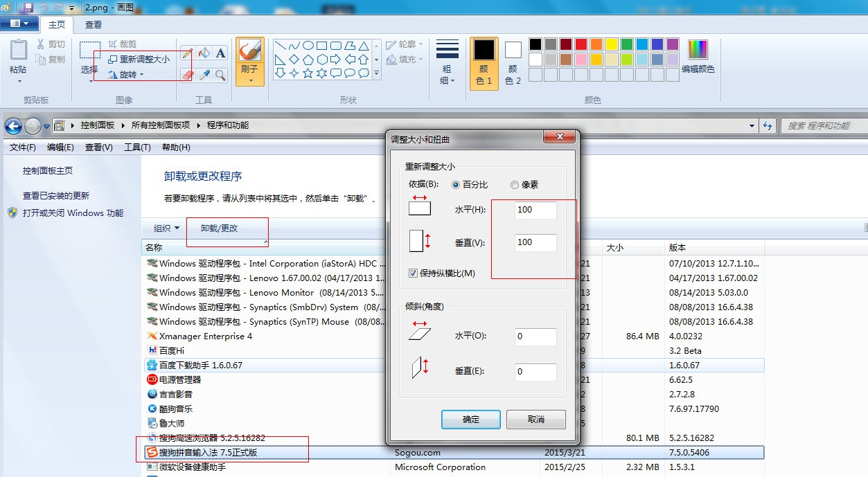Toggle the 保持纵横比 aspect ratio checkbox
The height and width of the screenshot is (477, 868).
tap(414, 273)
